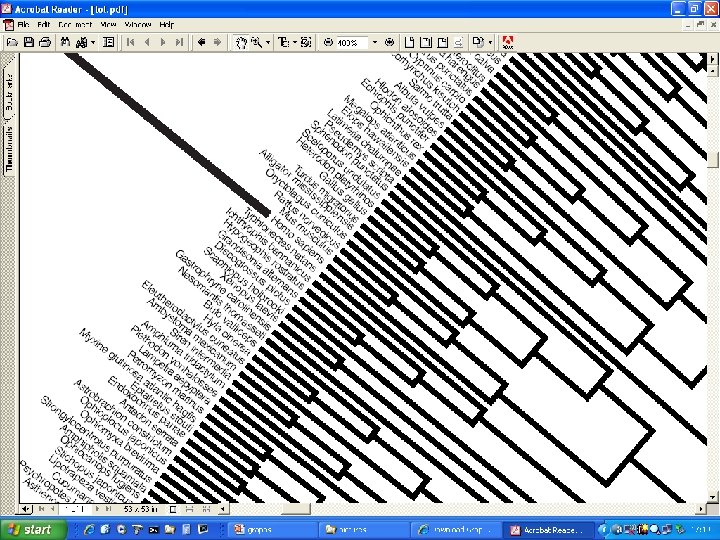
Task: Switch to graphs taskbar window
Action: point(271,529)
